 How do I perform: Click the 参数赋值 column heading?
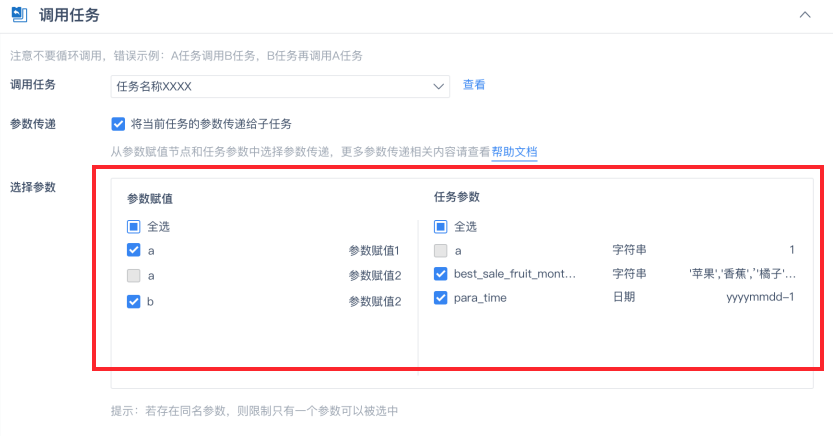(150, 199)
